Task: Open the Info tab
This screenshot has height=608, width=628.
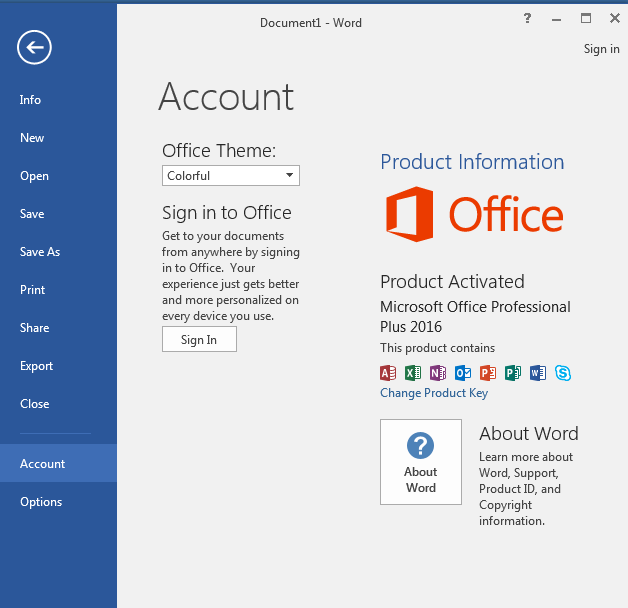Action: tap(30, 100)
